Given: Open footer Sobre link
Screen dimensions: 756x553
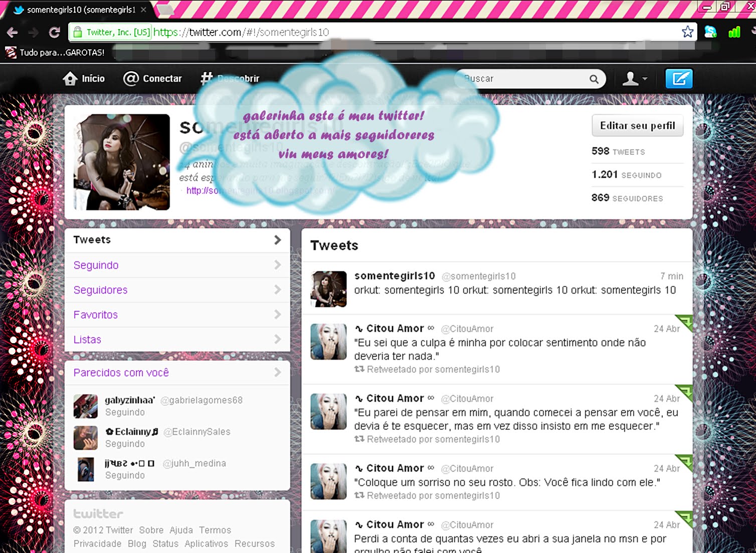Looking at the screenshot, I should (x=151, y=530).
